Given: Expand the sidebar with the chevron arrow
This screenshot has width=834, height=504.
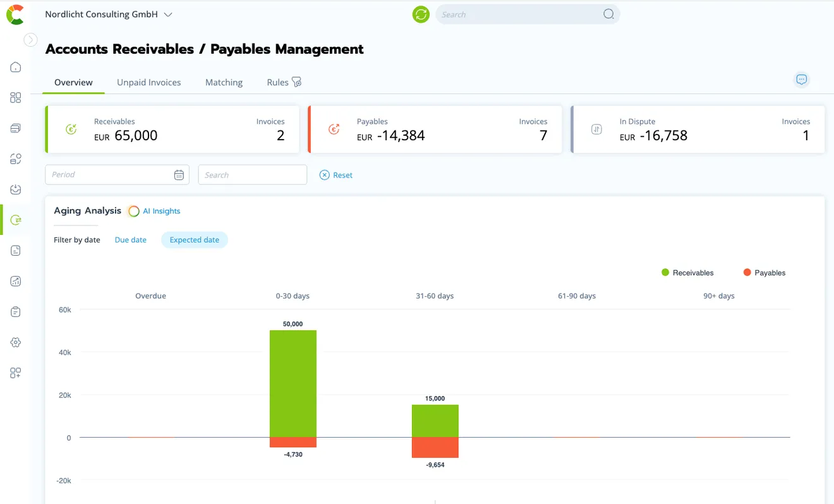Looking at the screenshot, I should pos(30,40).
